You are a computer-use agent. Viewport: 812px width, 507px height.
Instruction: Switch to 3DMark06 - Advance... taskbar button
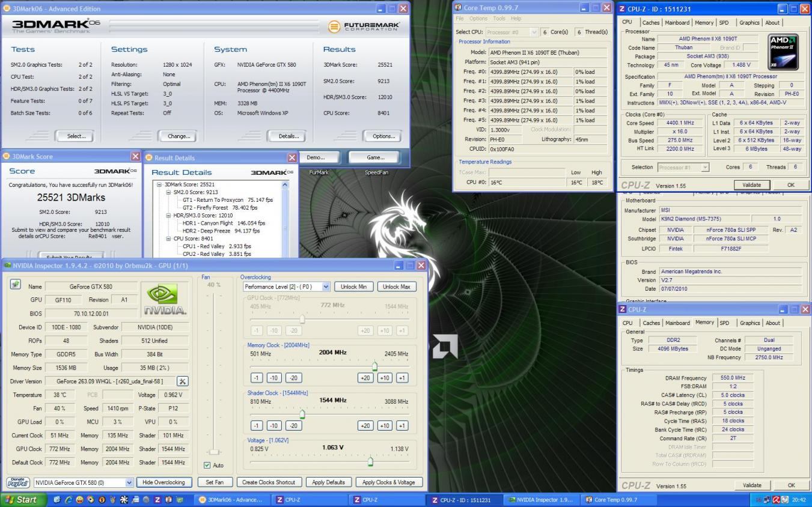coord(233,500)
